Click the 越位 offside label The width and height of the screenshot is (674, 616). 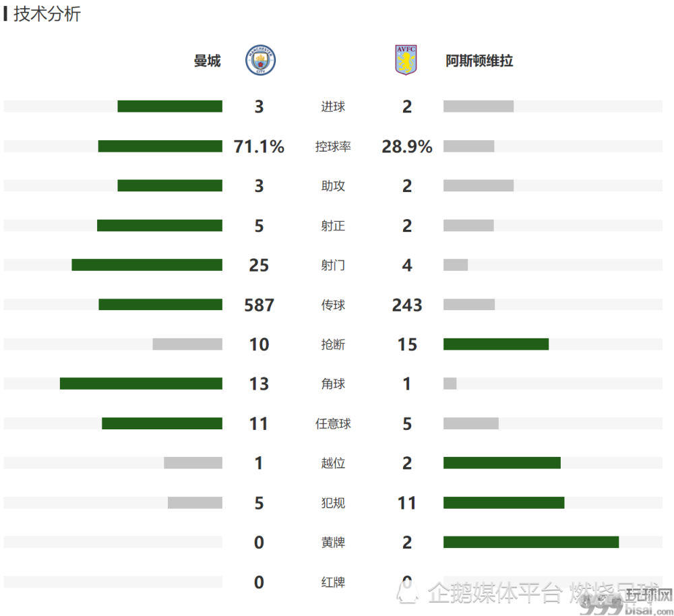click(x=333, y=463)
